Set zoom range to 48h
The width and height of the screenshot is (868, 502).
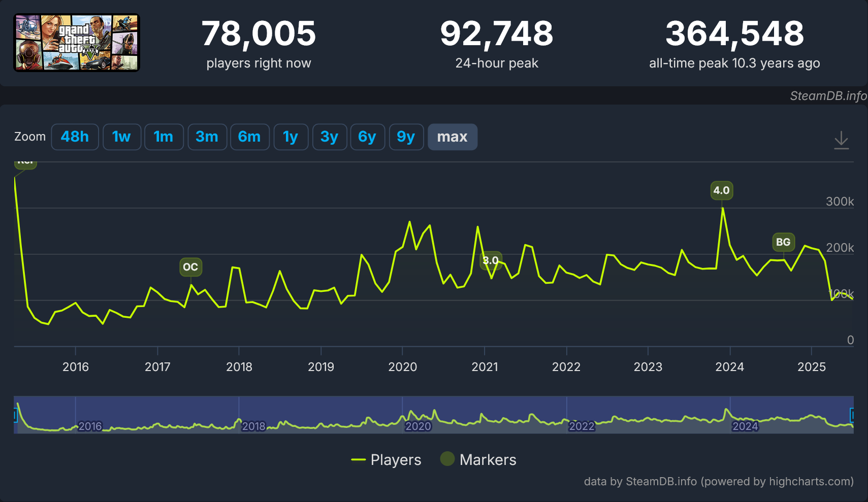[x=75, y=137]
